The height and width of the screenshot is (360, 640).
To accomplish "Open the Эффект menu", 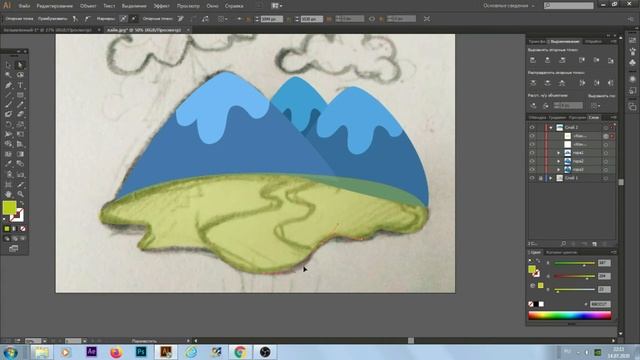I will pos(162,6).
